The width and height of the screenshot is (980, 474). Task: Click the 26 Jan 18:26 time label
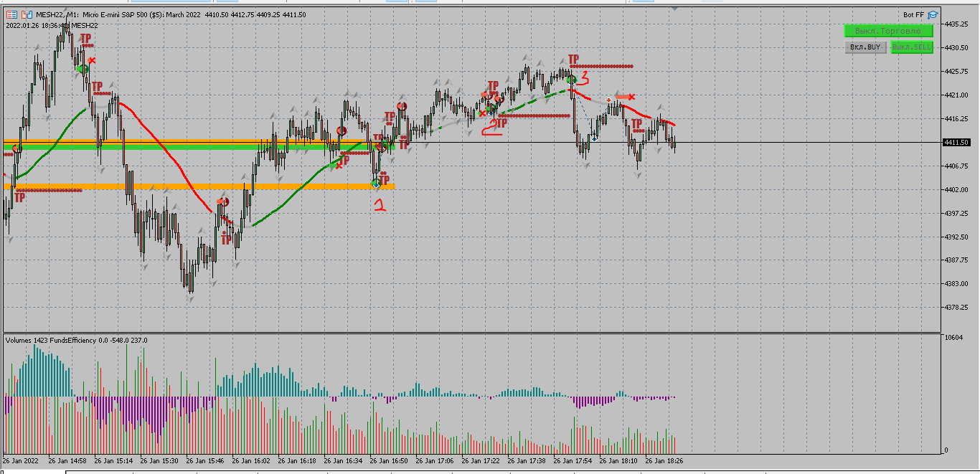point(664,461)
